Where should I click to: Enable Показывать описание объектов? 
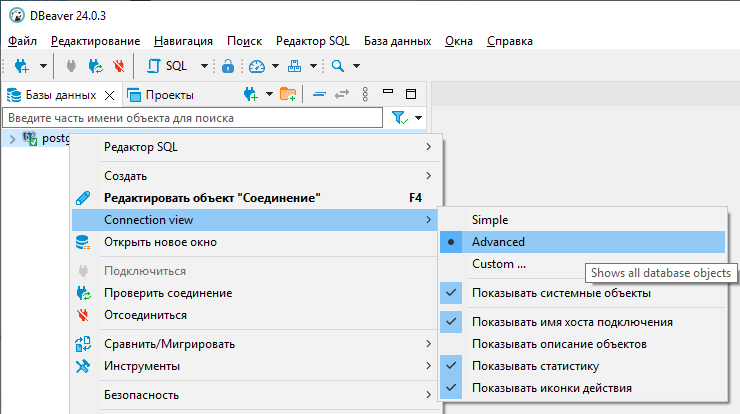tap(582, 344)
